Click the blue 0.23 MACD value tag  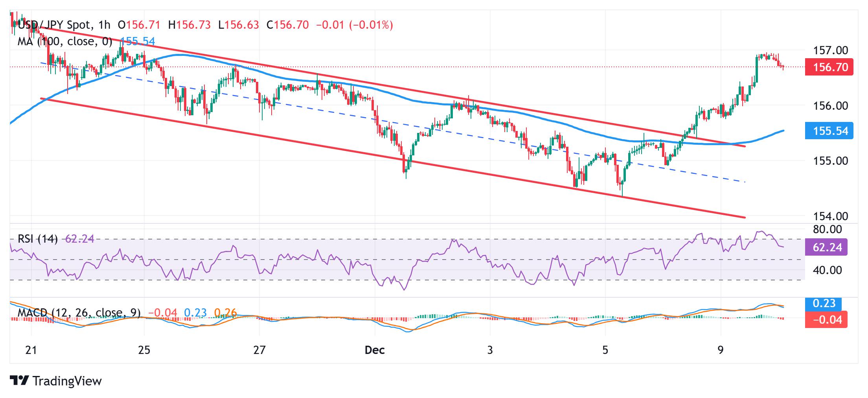[x=824, y=304]
